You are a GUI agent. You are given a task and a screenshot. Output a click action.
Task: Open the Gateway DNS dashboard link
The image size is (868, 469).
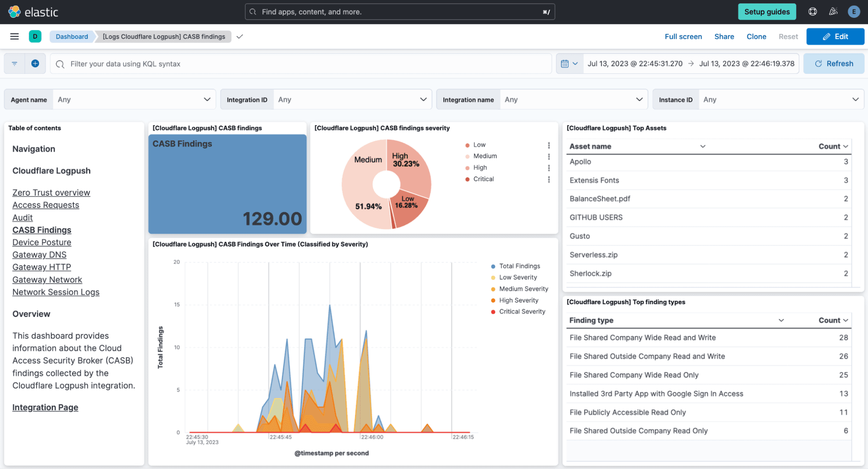click(39, 255)
